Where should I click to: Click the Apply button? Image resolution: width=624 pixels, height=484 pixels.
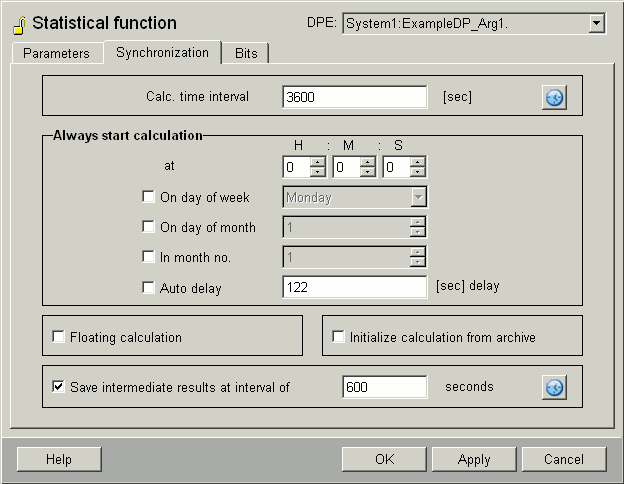click(474, 460)
